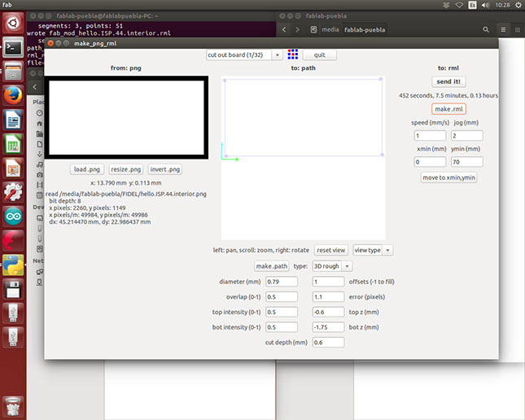Click fablab-puebla breadcrumb in file manager

coord(365,30)
